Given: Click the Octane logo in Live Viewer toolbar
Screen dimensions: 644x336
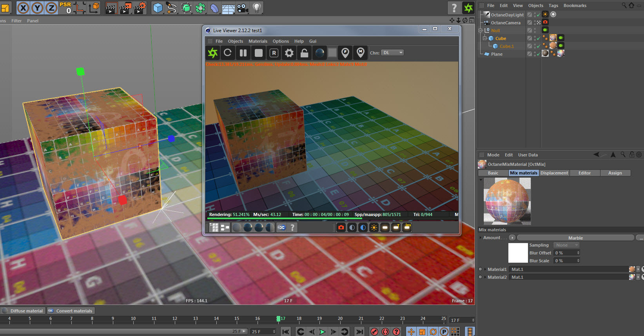Looking at the screenshot, I should point(213,53).
